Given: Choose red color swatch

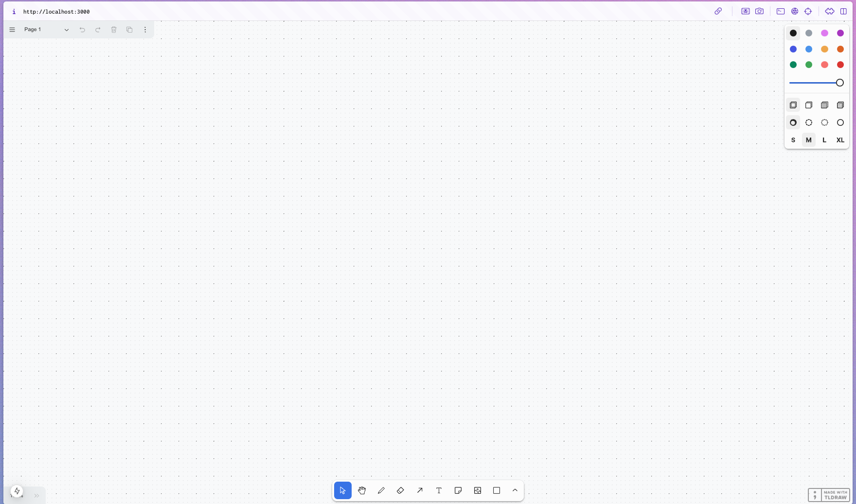Looking at the screenshot, I should click(840, 65).
